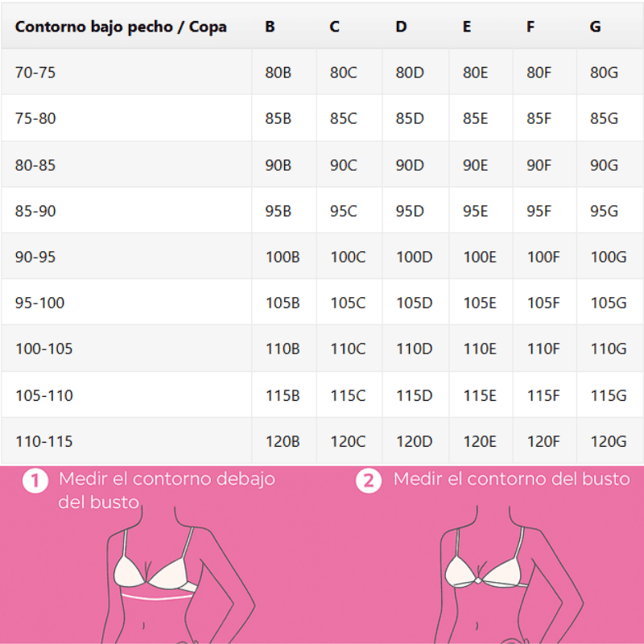The width and height of the screenshot is (644, 644).
Task: Click the 70-75 row label
Action: (x=35, y=72)
